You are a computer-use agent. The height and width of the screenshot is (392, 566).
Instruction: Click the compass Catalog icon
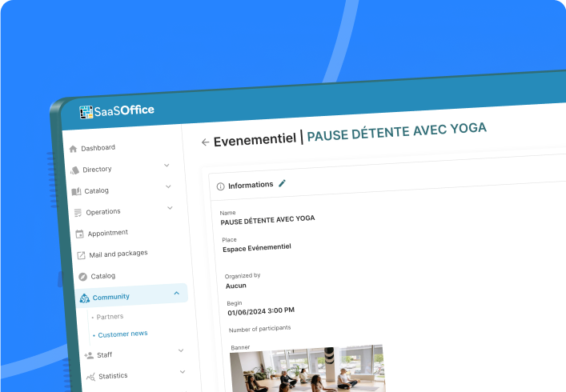tap(82, 277)
